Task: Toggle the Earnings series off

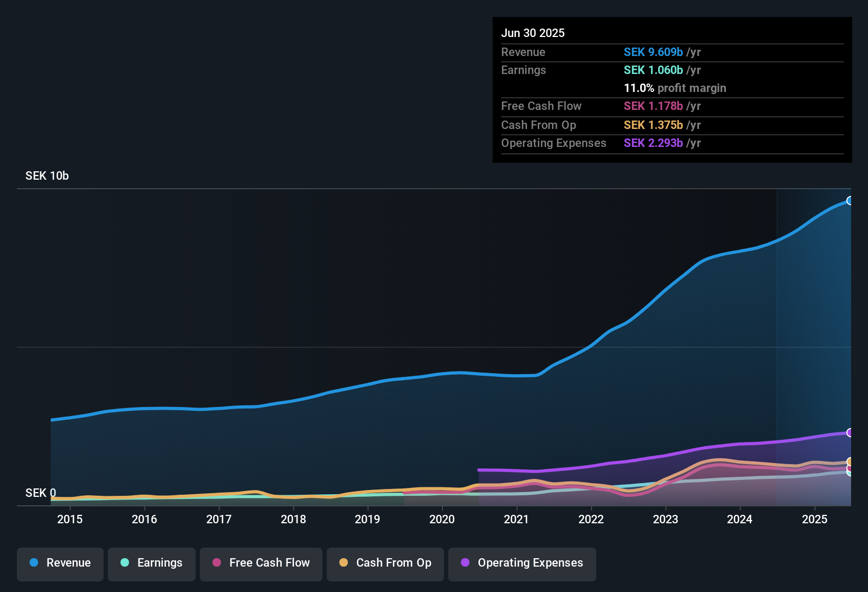Action: (x=151, y=563)
